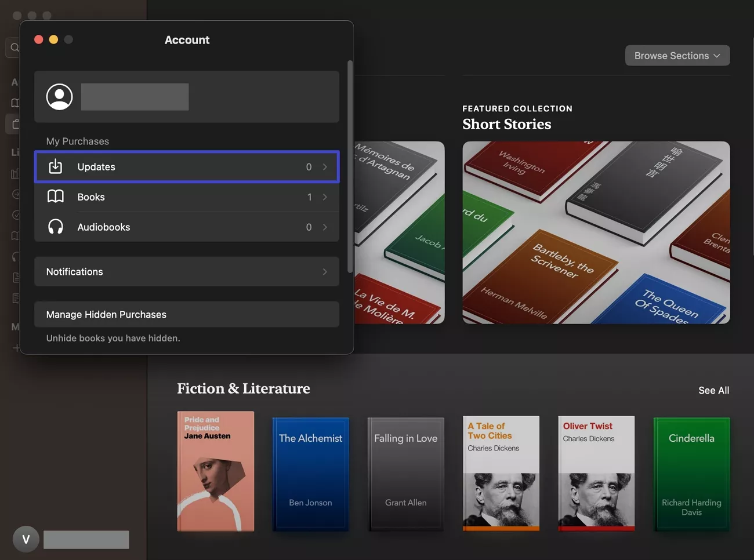The width and height of the screenshot is (754, 560).
Task: Click the Updates download icon in Account dialog
Action: (x=55, y=166)
